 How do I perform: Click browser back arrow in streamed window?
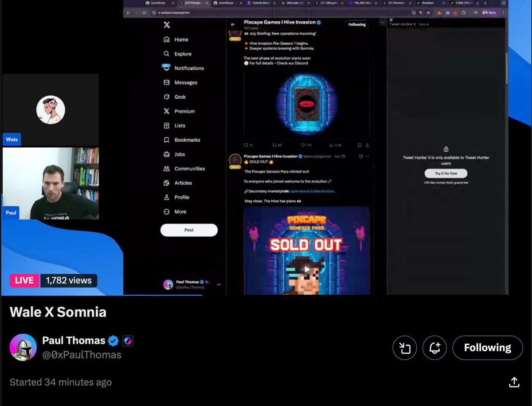[129, 13]
